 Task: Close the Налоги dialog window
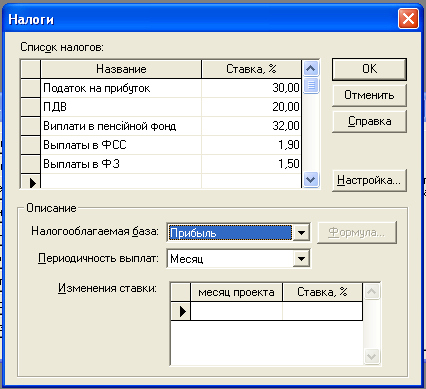point(408,18)
